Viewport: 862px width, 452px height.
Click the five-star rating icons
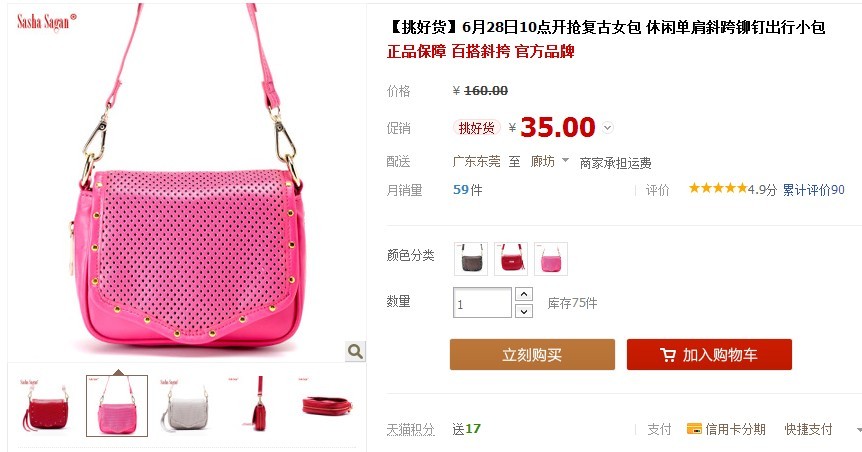click(x=717, y=189)
